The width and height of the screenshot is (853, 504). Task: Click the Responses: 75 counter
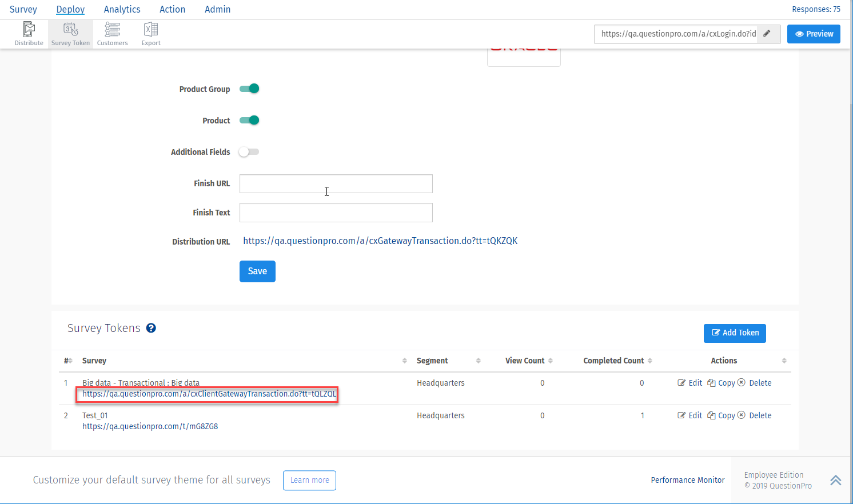pos(816,9)
